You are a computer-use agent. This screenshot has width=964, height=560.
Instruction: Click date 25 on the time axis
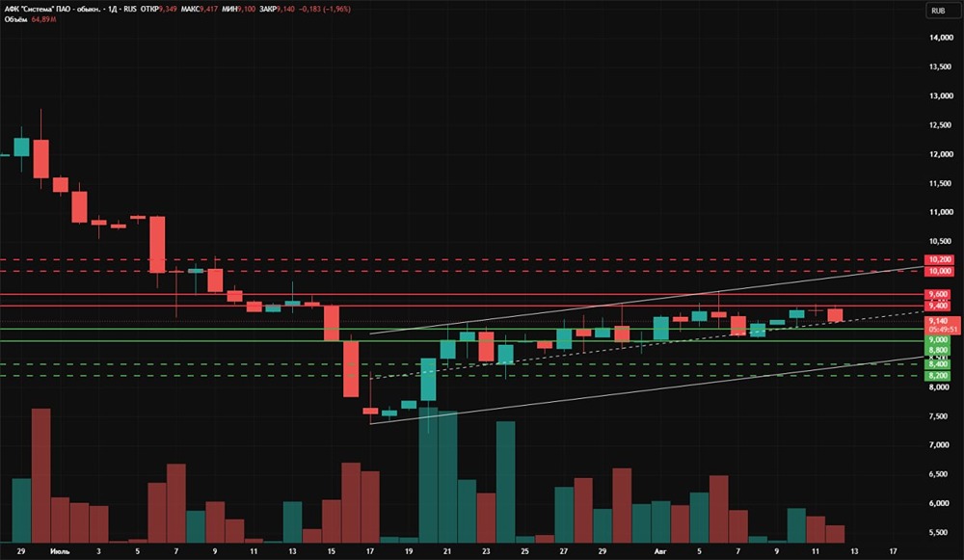524,551
